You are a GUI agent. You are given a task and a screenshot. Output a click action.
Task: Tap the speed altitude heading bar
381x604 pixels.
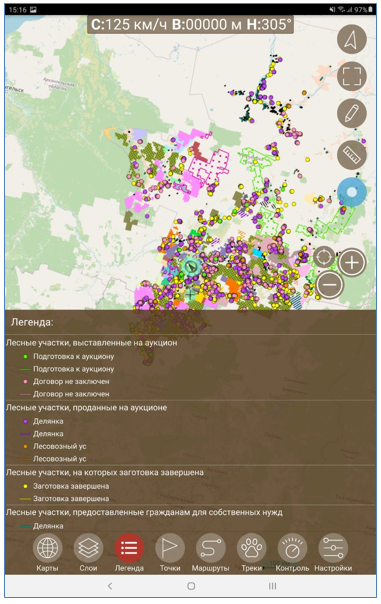190,25
